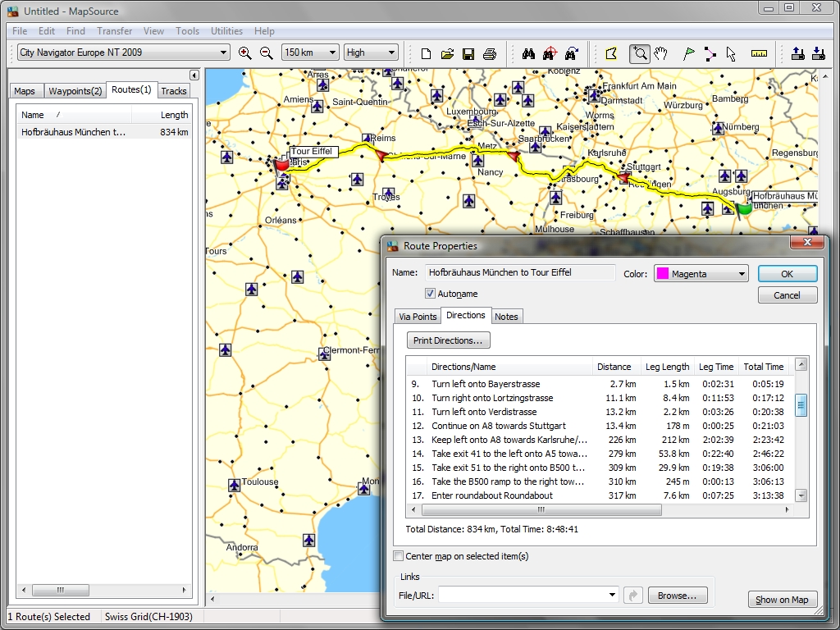
Task: Expand the File/URL combo box
Action: click(612, 595)
